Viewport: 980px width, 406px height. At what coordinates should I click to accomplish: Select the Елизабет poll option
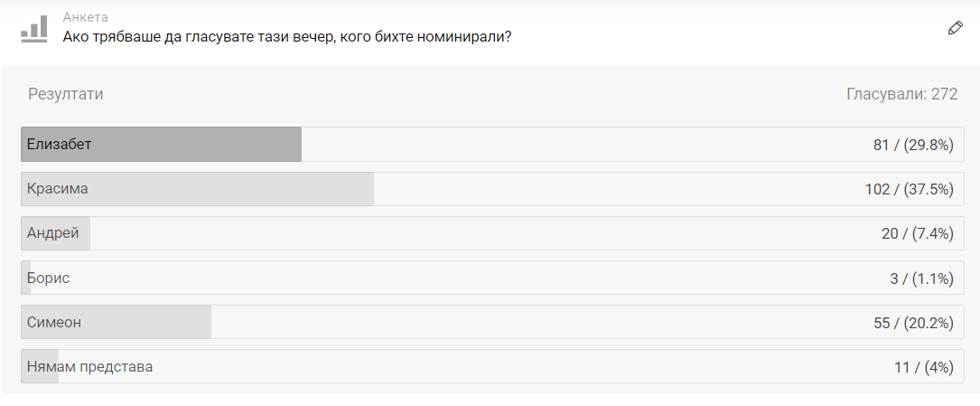pyautogui.click(x=492, y=145)
